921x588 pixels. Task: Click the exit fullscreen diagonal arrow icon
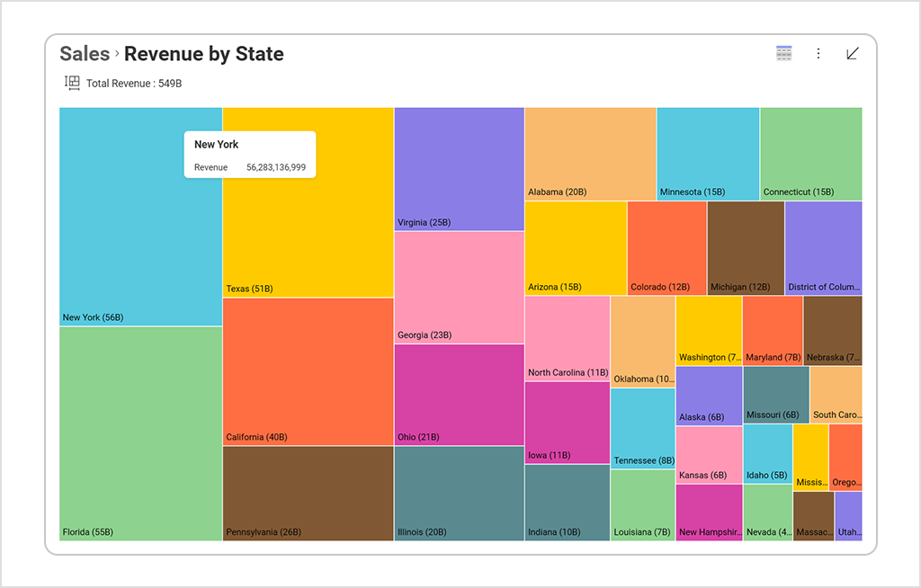(853, 53)
